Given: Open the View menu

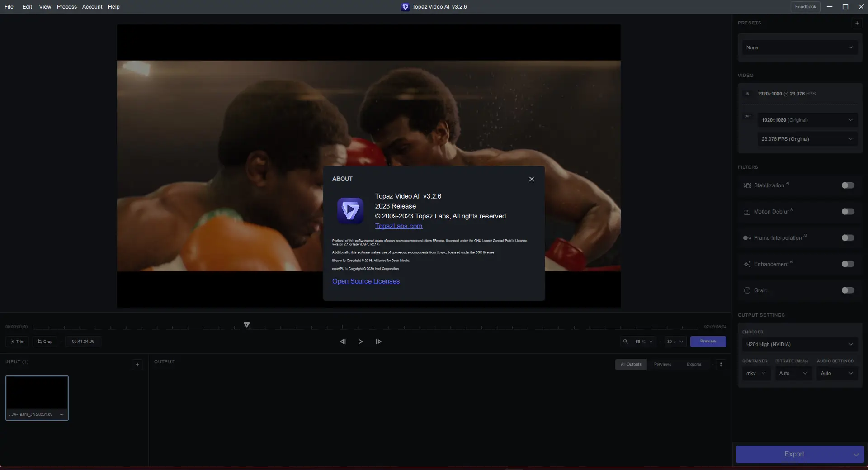Looking at the screenshot, I should tap(45, 7).
